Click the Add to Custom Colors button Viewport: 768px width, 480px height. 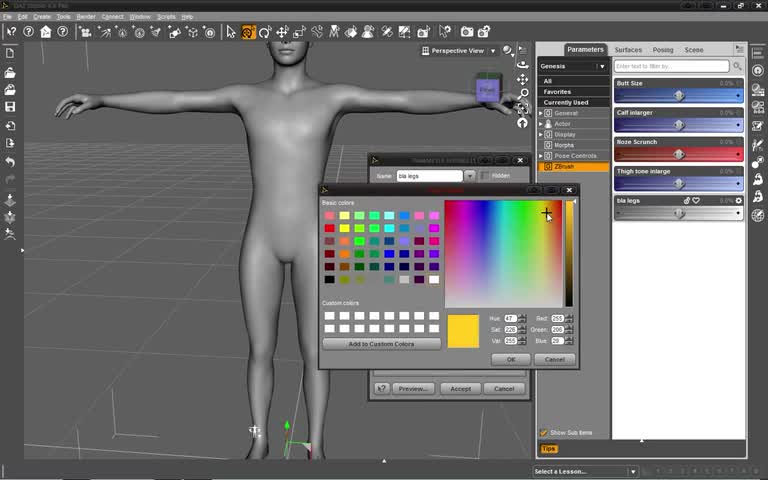pos(381,344)
